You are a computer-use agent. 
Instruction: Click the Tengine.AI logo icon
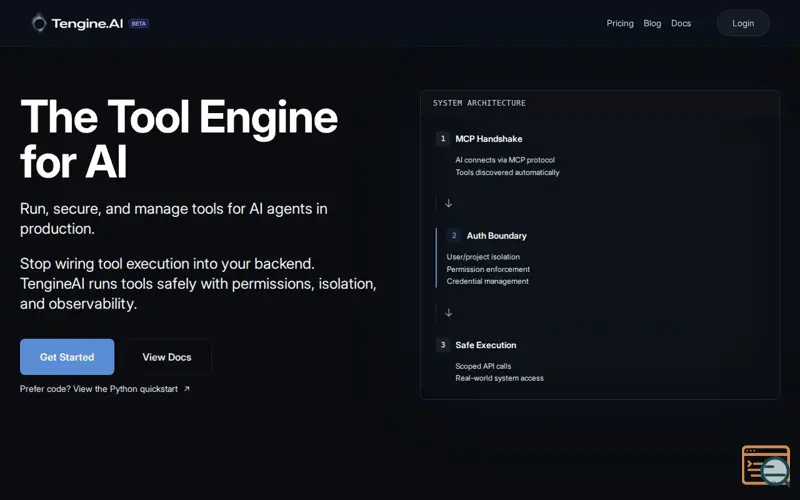coord(39,23)
